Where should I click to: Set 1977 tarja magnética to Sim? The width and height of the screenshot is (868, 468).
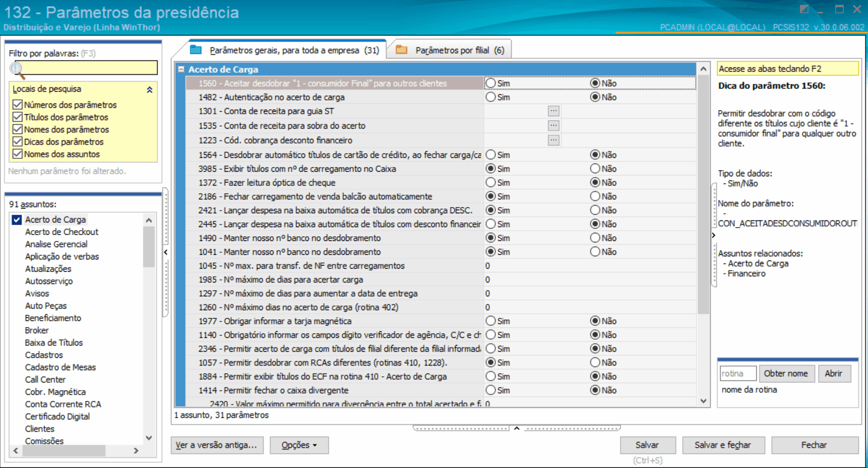(491, 321)
